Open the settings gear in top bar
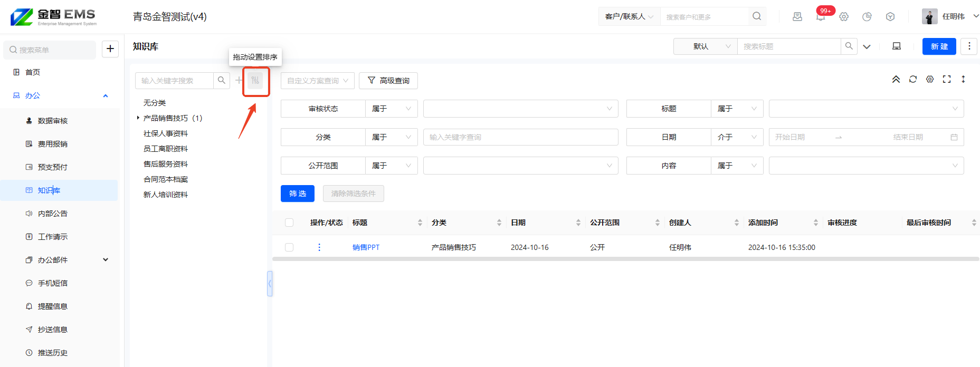980x367 pixels. [844, 17]
